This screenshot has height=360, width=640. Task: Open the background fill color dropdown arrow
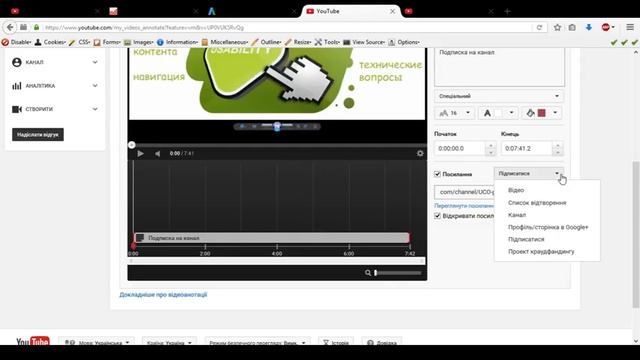(555, 113)
